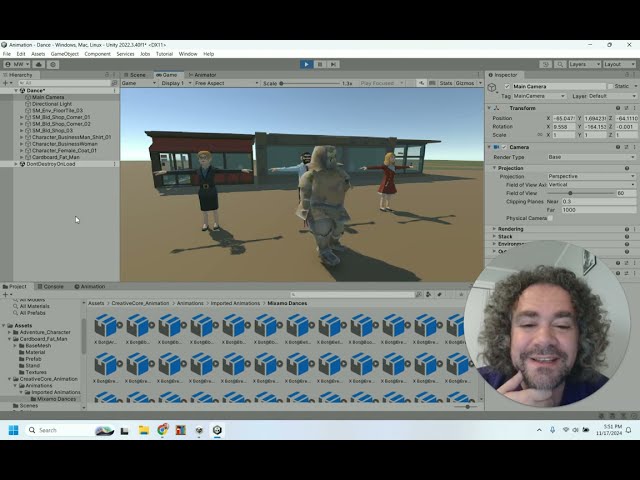Image resolution: width=640 pixels, height=480 pixels.
Task: Click the Project favorites star icon
Action: click(461, 295)
